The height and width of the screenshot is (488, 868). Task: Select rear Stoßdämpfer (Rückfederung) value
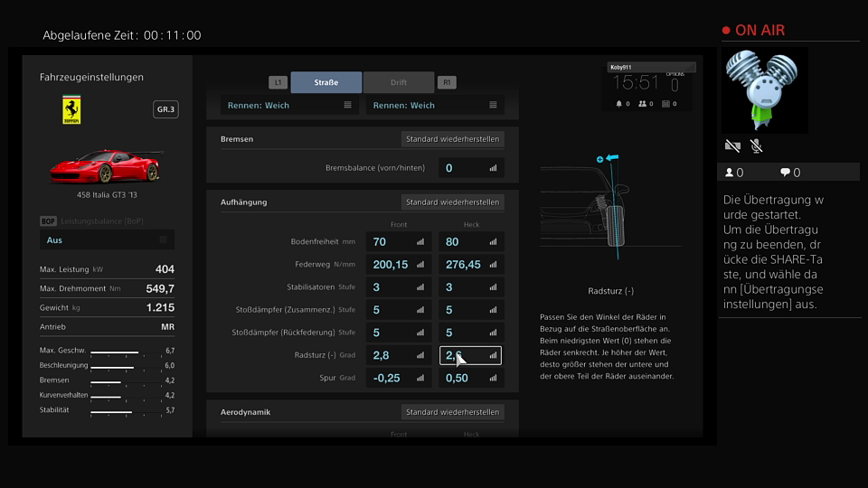point(471,333)
